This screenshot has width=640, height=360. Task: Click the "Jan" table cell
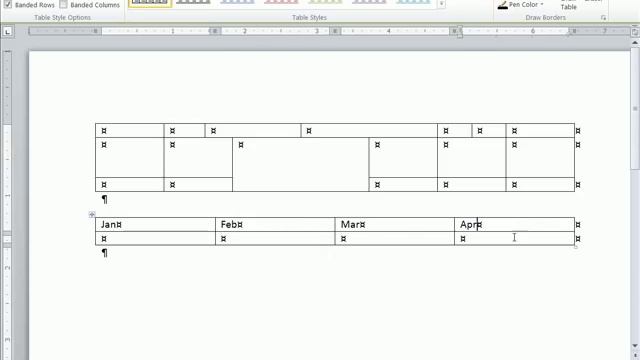point(156,224)
